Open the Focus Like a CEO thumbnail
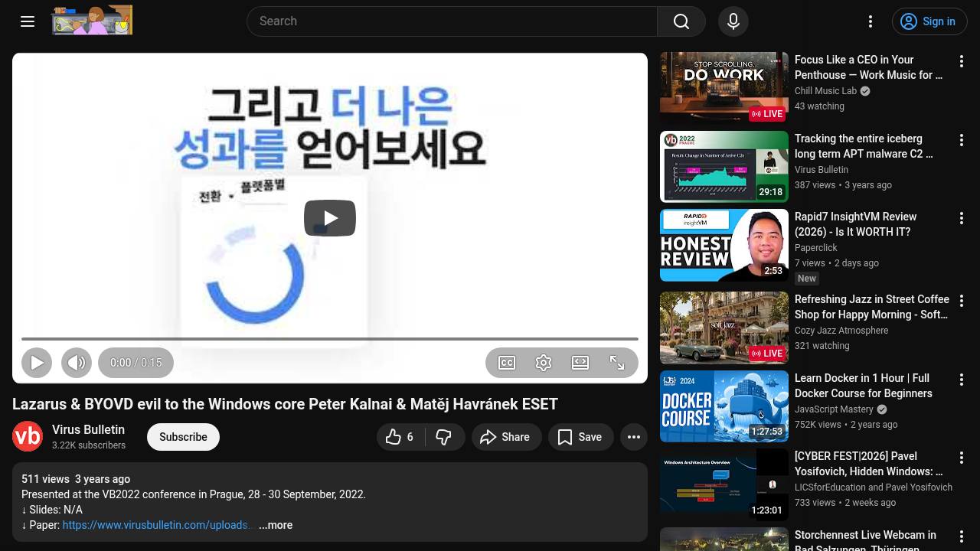 click(x=724, y=87)
